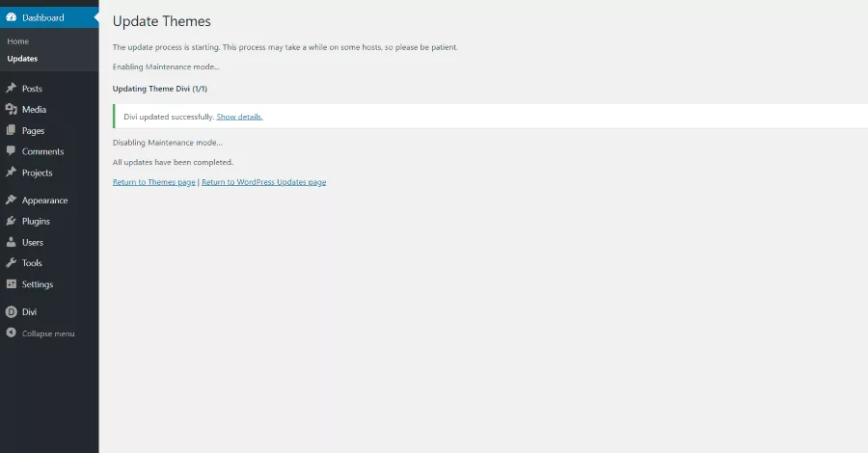This screenshot has width=868, height=453.
Task: Collapse the sidebar via Collapse menu text
Action: [48, 333]
